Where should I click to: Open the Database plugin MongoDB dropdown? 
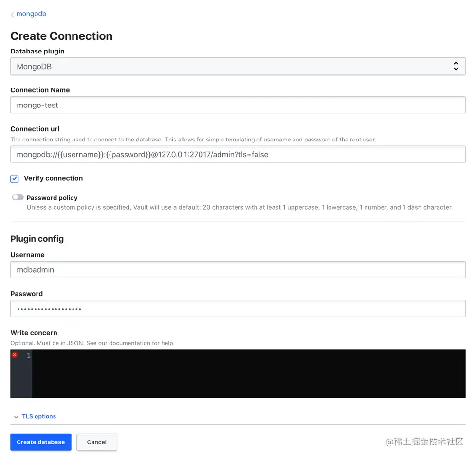[x=238, y=66]
